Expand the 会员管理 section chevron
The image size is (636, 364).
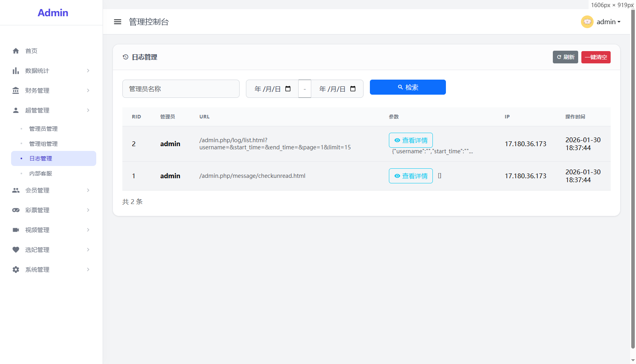pos(88,190)
